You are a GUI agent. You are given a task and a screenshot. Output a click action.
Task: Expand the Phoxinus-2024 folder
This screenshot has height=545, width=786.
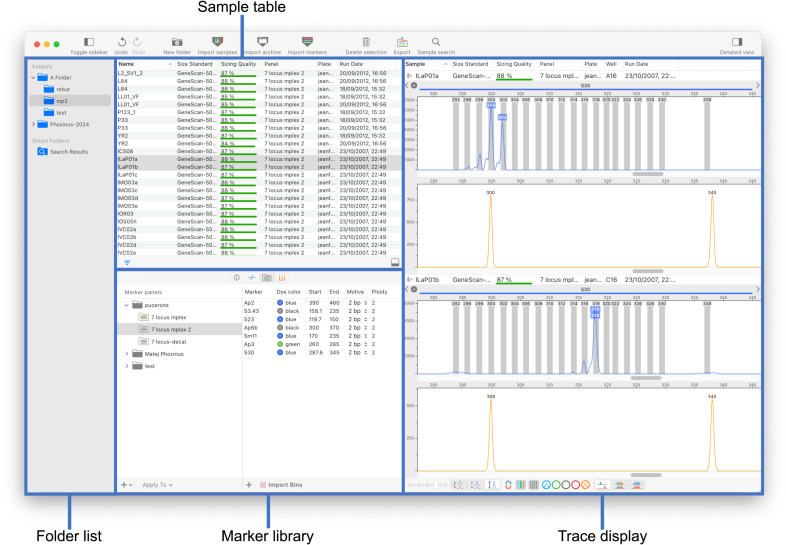[34, 124]
